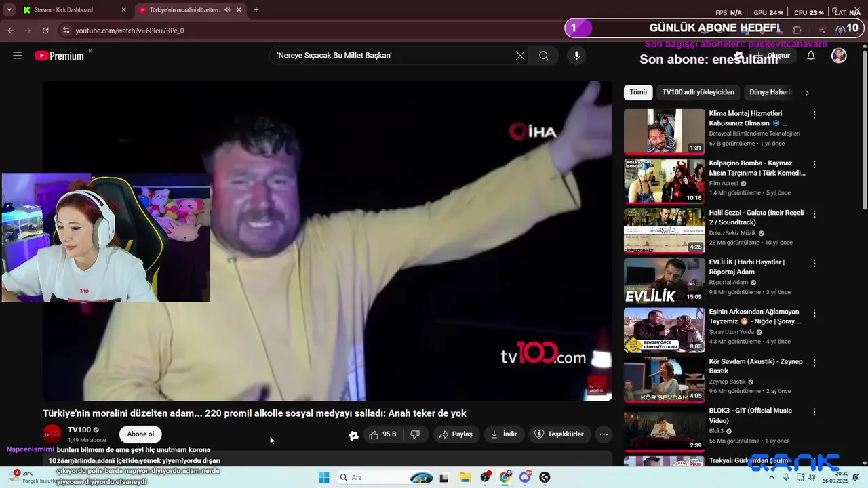868x488 pixels.
Task: Open the Klima Montaj Hizmetleri thumbnail
Action: 664,131
